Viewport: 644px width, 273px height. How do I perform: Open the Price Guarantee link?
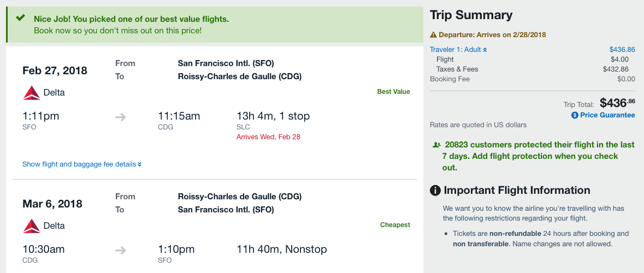pos(607,115)
